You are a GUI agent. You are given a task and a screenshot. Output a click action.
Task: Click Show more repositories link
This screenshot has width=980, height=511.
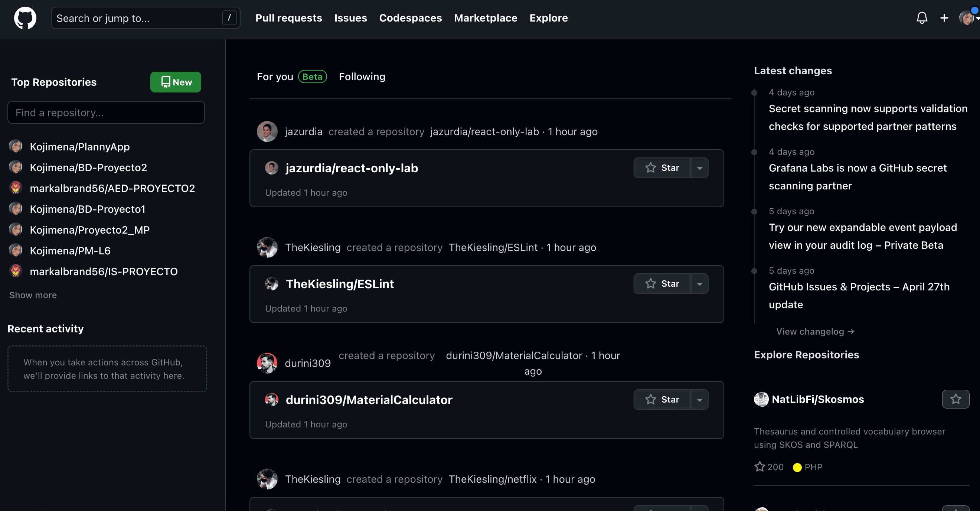[33, 295]
